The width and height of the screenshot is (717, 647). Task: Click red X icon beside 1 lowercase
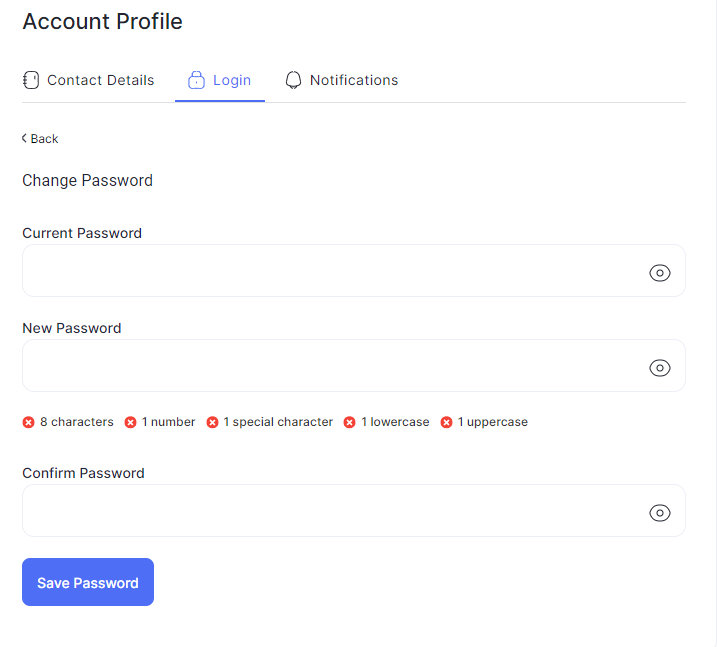[349, 422]
